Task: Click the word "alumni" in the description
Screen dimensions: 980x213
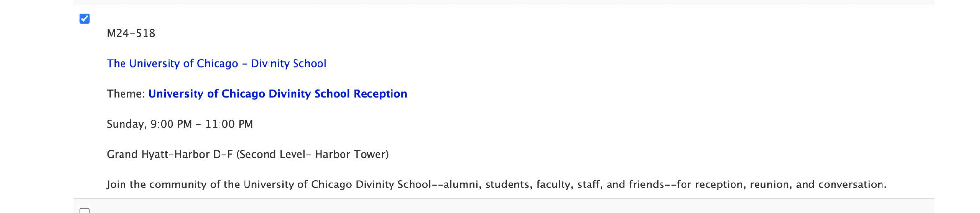Action: 461,185
